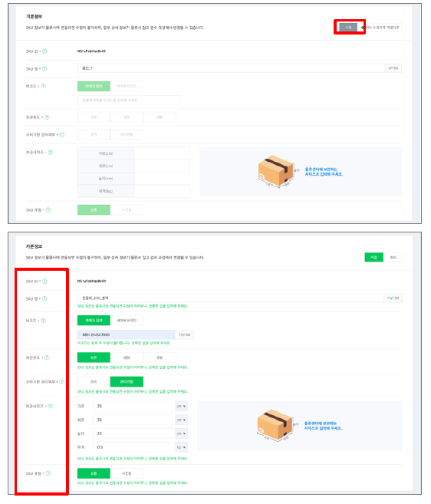Open SKU 명 help tooltip in editing form

(44, 298)
